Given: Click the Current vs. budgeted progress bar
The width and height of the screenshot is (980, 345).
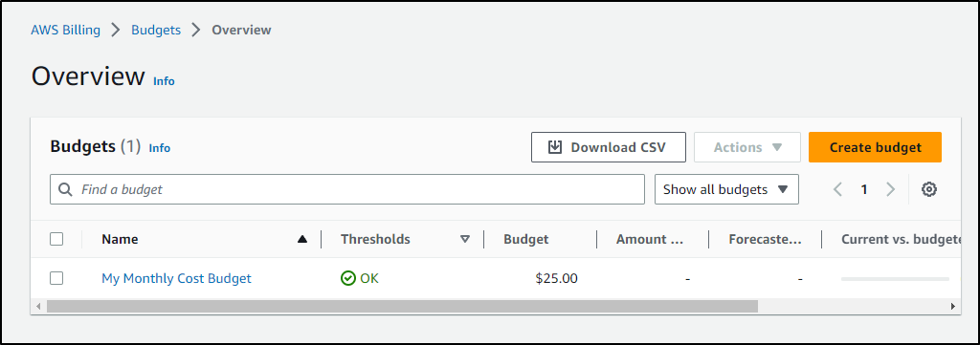Looking at the screenshot, I should pyautogui.click(x=895, y=279).
